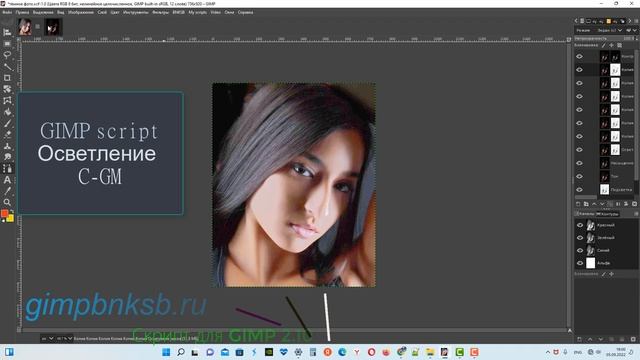Screen dimensions: 640x360
Task: Click the foreground color swatch
Action: coord(4,214)
